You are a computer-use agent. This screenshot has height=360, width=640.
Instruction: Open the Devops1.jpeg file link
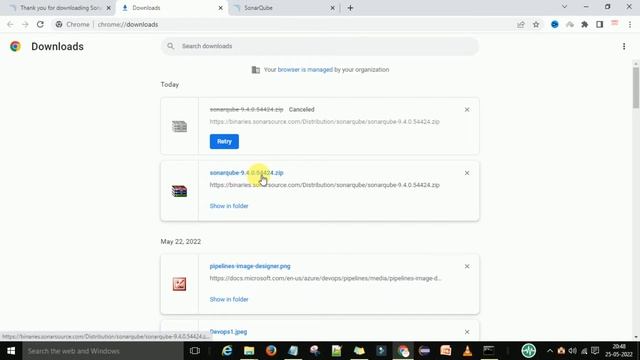point(228,332)
